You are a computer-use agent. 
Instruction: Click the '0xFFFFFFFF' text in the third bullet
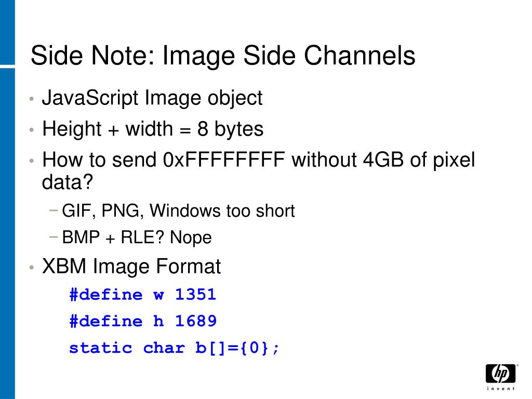(224, 159)
